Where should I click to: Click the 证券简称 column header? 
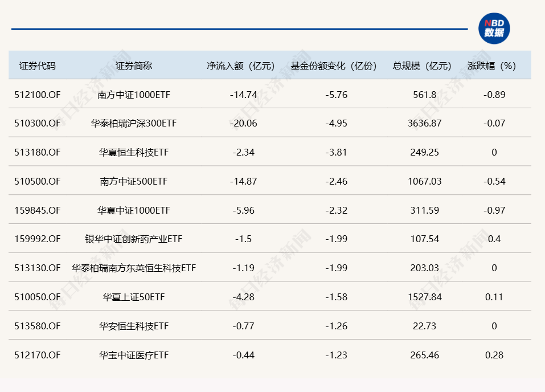(x=134, y=66)
